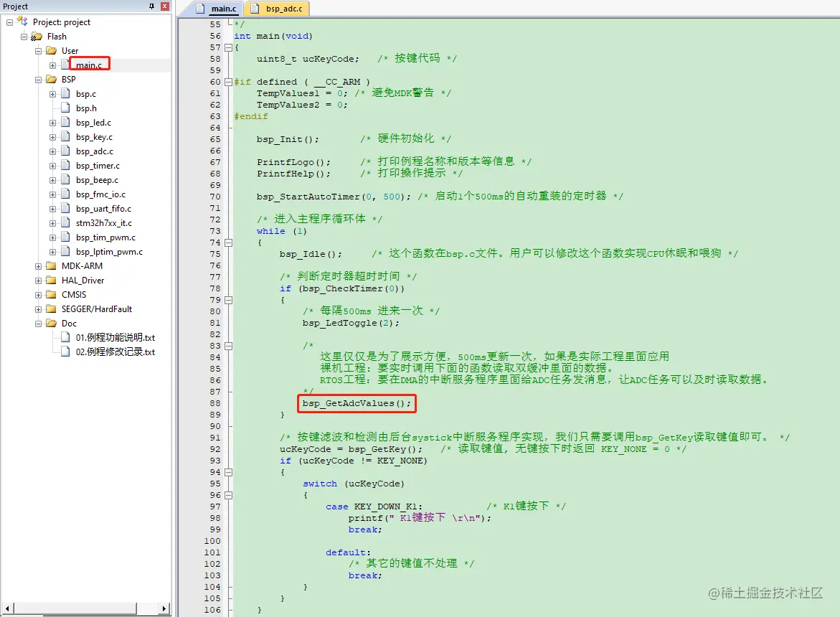Click bsp_GetAdcValues() call on line 88
This screenshot has height=617, width=840.
(357, 403)
